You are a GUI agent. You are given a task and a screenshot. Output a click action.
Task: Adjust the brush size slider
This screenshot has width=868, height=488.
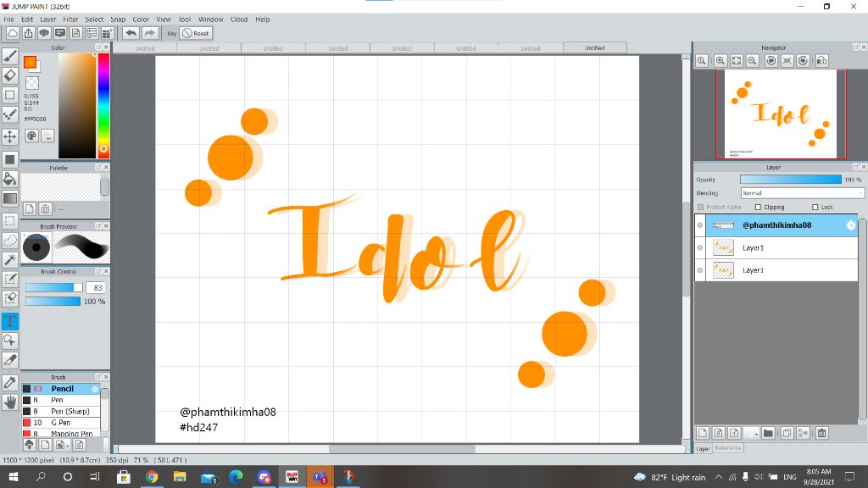point(53,288)
